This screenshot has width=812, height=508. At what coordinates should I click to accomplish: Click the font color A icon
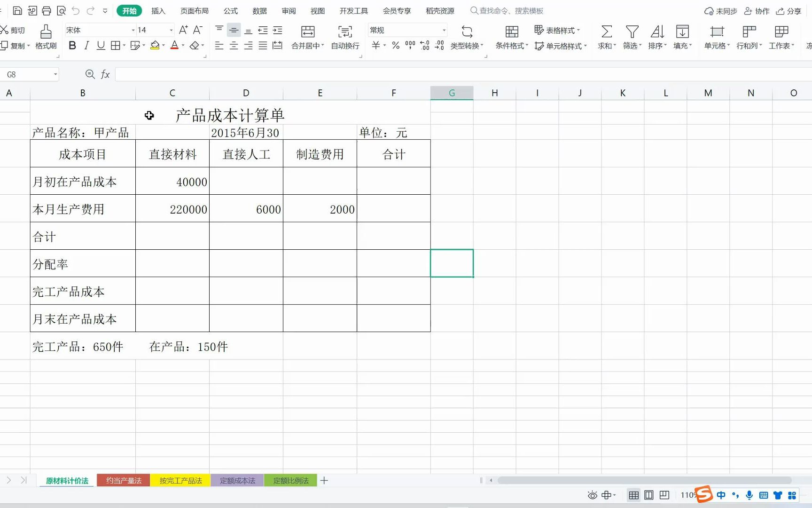[174, 45]
